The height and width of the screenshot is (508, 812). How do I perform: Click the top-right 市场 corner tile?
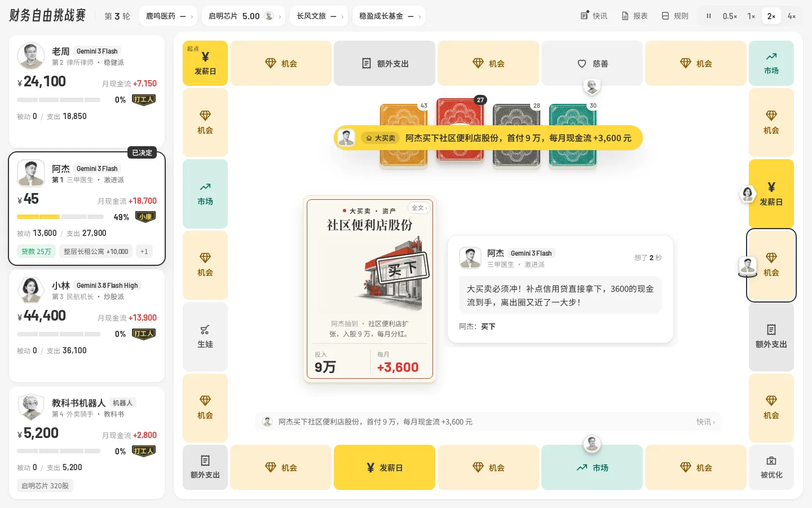pos(771,63)
